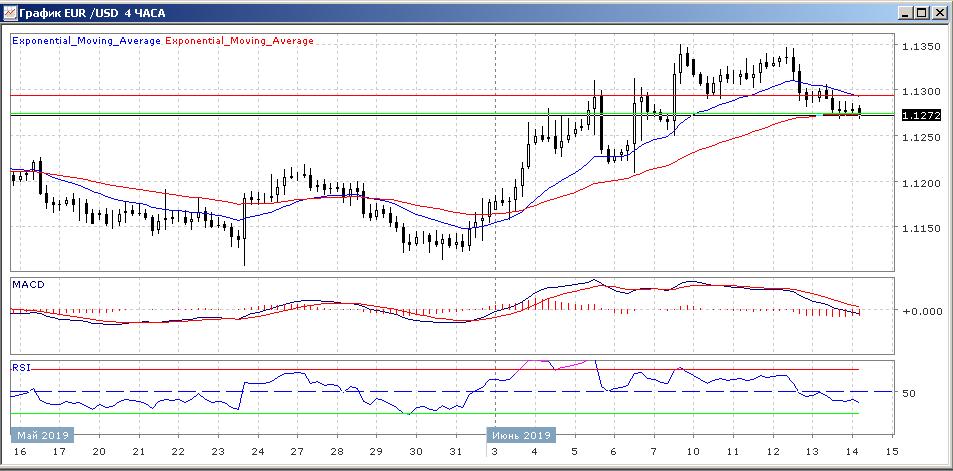The height and width of the screenshot is (471, 953).
Task: Click the 'Июнь 2019' month marker
Action: (521, 435)
